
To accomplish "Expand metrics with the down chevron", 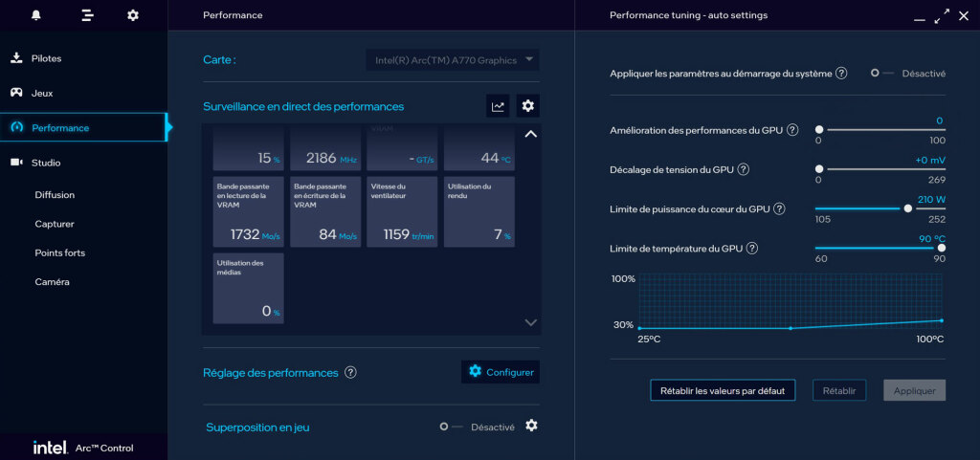I will [530, 322].
